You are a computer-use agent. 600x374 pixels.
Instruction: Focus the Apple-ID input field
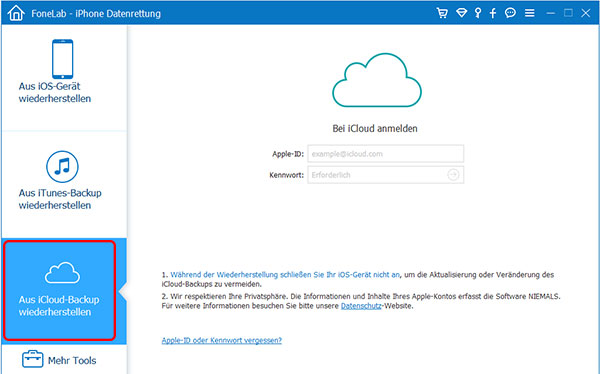tap(386, 154)
